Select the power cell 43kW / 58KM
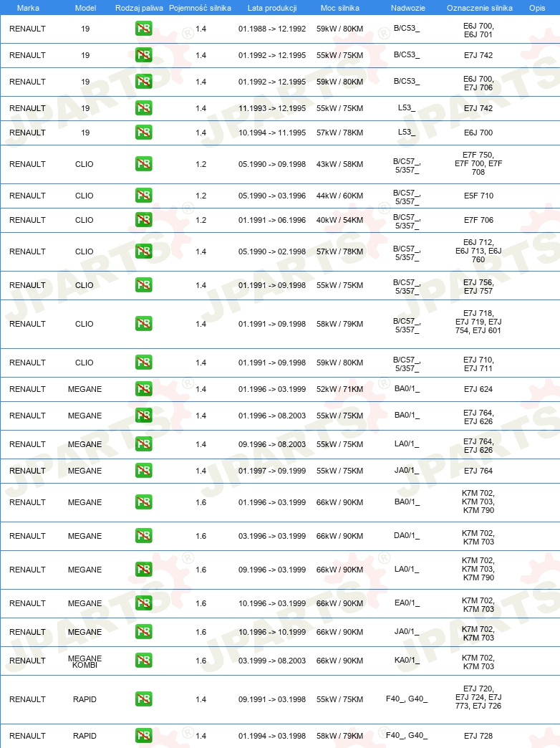The image size is (560, 748). point(339,164)
